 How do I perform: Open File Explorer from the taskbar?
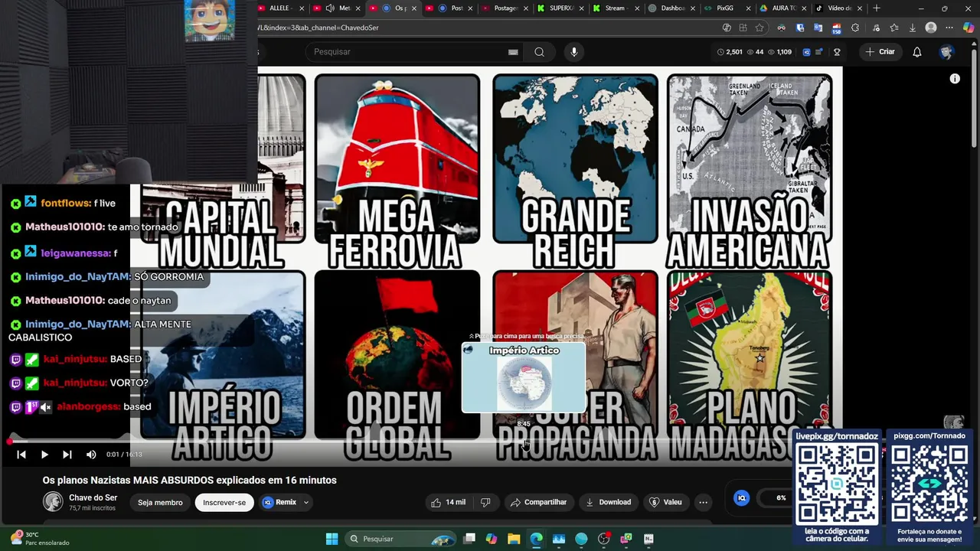tap(514, 539)
